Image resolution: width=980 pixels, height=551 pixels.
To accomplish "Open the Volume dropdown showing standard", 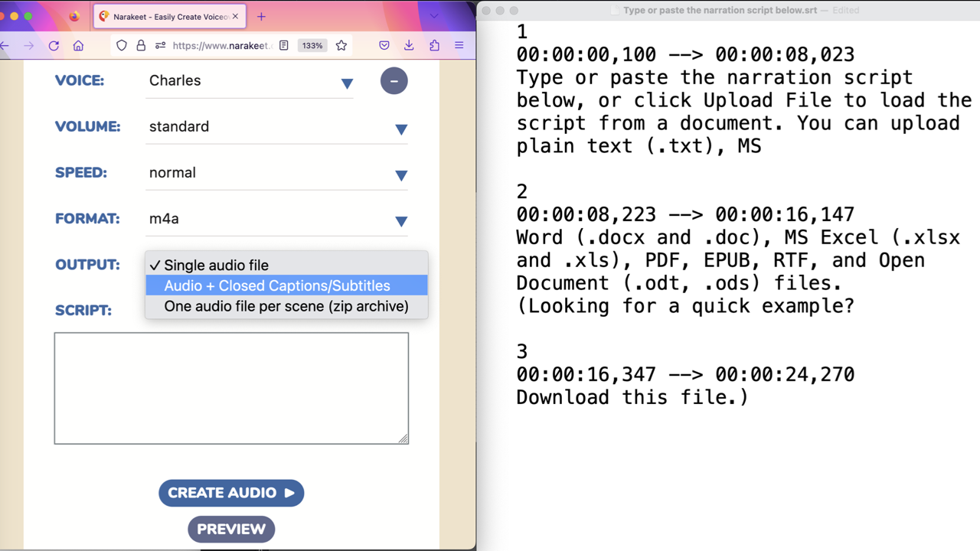I will (x=277, y=127).
